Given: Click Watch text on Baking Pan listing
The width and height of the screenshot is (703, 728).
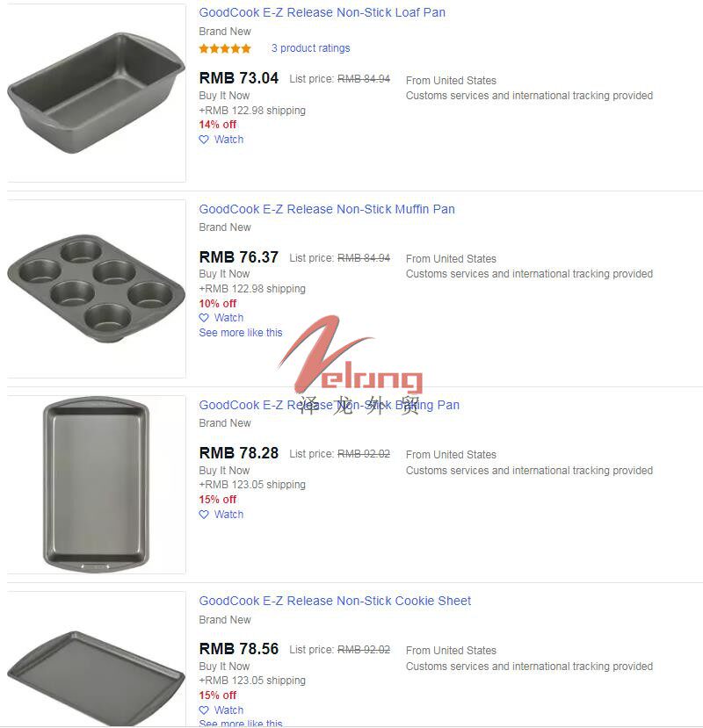Looking at the screenshot, I should (x=228, y=515).
